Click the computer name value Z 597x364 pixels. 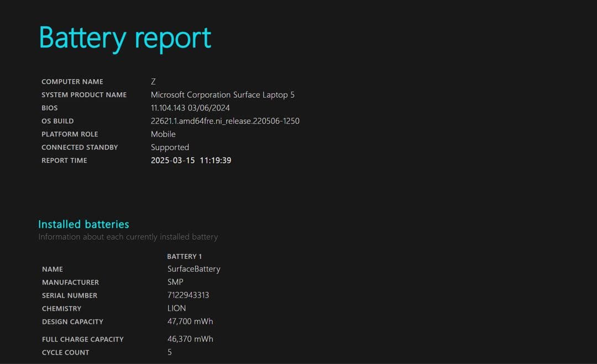[x=154, y=81]
